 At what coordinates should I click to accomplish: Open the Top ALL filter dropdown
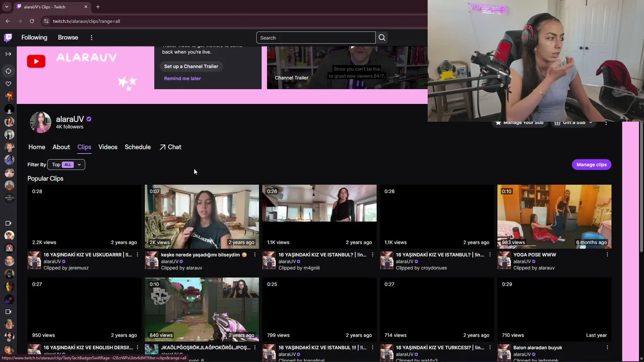66,164
